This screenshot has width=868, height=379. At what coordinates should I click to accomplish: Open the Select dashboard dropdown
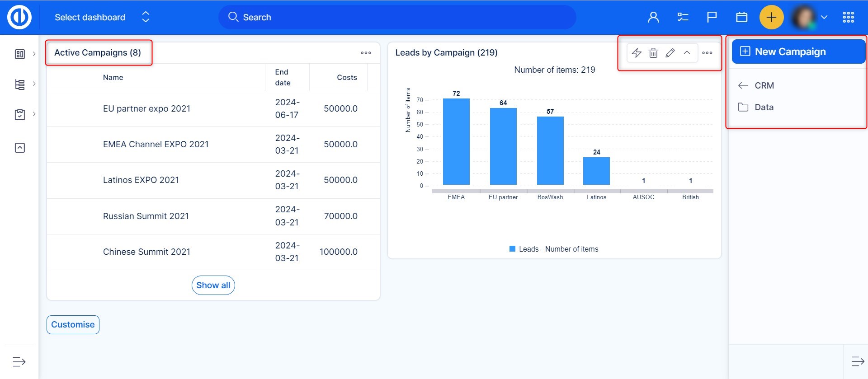102,17
